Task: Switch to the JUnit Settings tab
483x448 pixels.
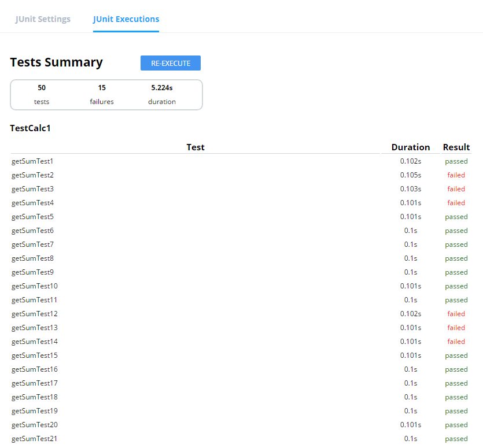Action: click(43, 18)
